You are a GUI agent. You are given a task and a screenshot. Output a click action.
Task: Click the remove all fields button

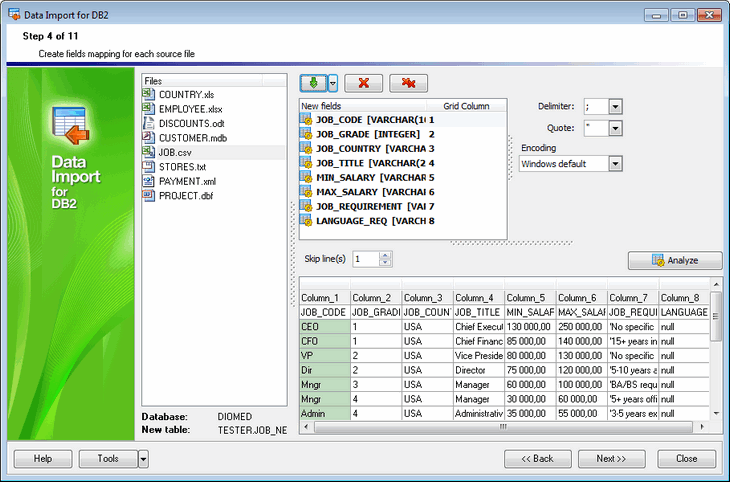[408, 84]
